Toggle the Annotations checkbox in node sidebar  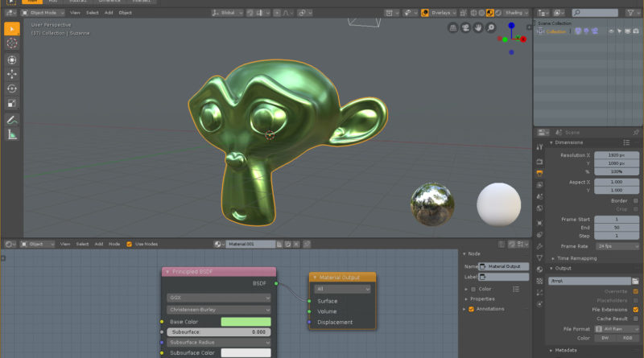pyautogui.click(x=472, y=309)
